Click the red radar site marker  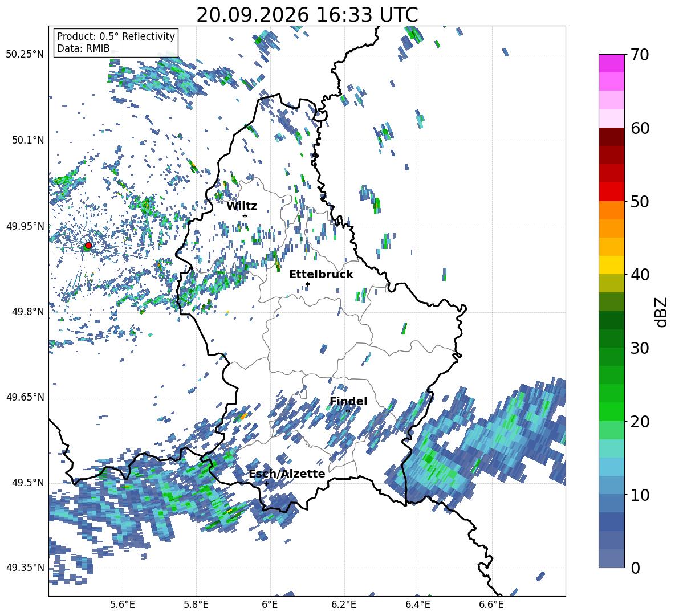pyautogui.click(x=88, y=245)
